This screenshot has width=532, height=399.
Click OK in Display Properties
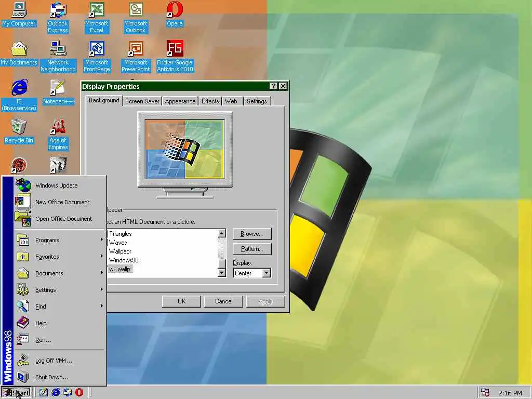click(x=181, y=301)
